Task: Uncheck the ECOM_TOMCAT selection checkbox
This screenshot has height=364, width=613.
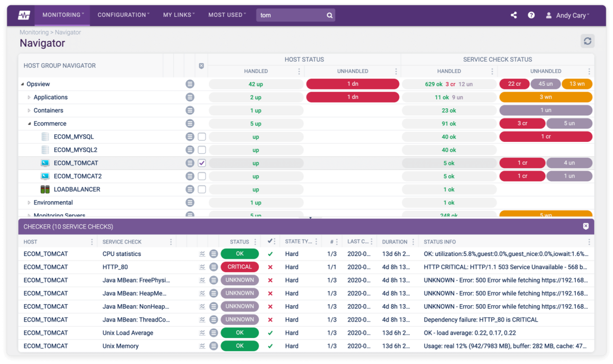Action: tap(202, 163)
